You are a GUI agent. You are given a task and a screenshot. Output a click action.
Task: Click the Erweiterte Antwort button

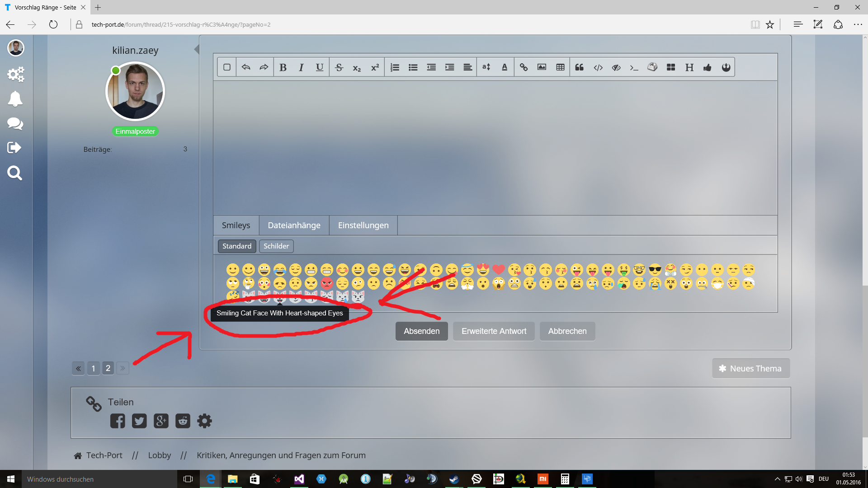494,331
